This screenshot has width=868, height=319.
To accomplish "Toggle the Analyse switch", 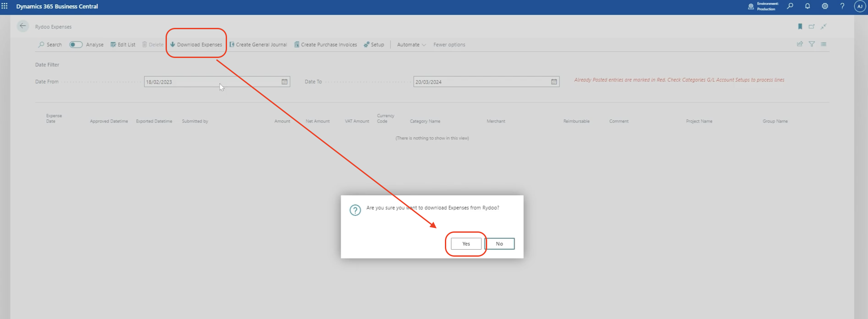I will click(x=76, y=44).
